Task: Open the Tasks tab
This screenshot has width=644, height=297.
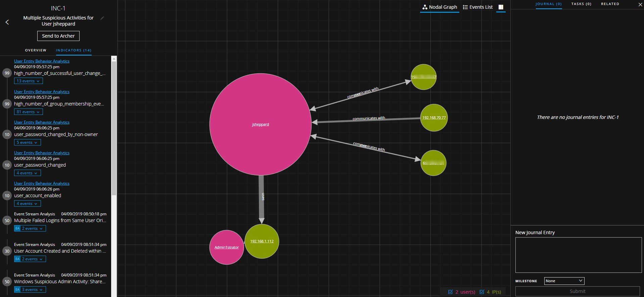Action: [x=581, y=4]
